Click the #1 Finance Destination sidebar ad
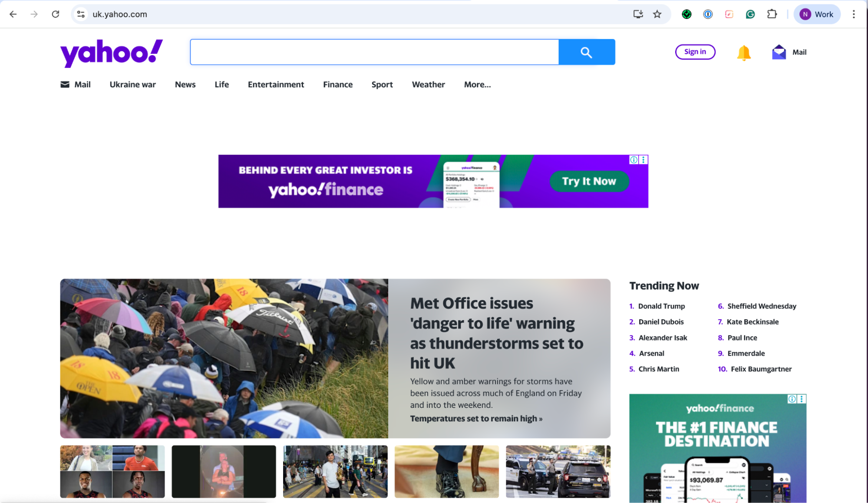Image resolution: width=868 pixels, height=503 pixels. [x=717, y=448]
